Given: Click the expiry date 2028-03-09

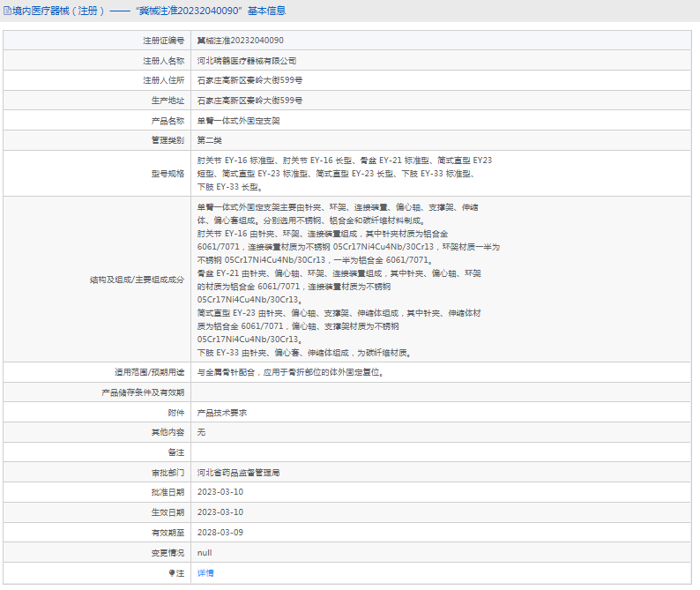Looking at the screenshot, I should coord(220,533).
